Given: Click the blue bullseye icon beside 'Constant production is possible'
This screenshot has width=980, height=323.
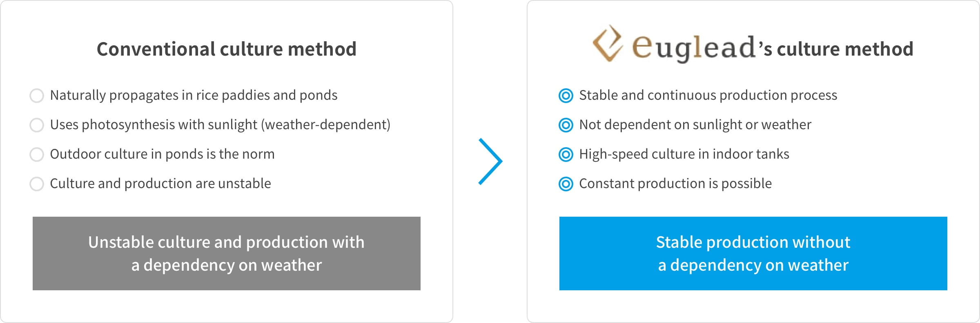Looking at the screenshot, I should (x=566, y=184).
